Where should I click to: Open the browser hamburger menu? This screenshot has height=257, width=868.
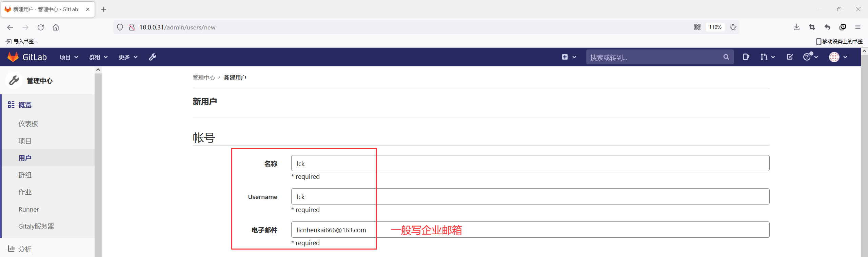(858, 27)
